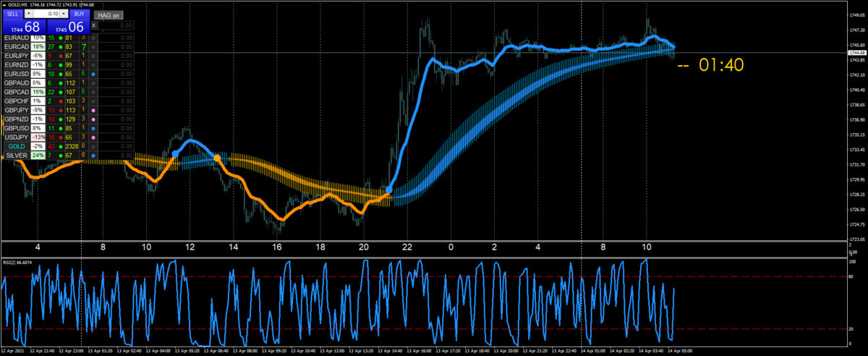Viewport: 868px width, 356px height.
Task: Select the GBPNZD symbol button
Action: 17,119
